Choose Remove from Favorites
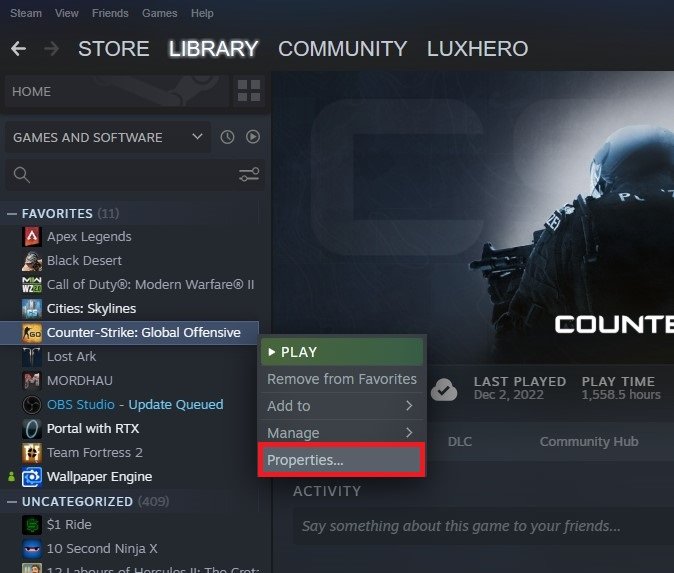This screenshot has width=674, height=573. (x=342, y=379)
